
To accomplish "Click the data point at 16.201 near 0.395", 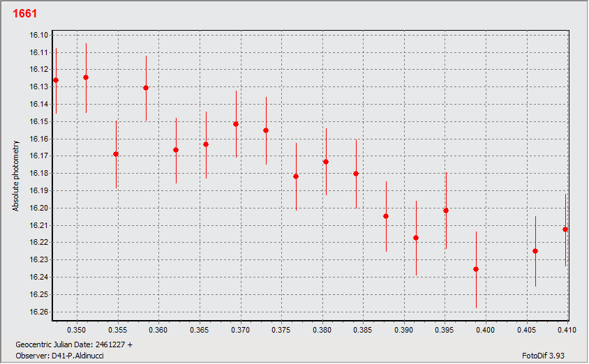I will [446, 211].
